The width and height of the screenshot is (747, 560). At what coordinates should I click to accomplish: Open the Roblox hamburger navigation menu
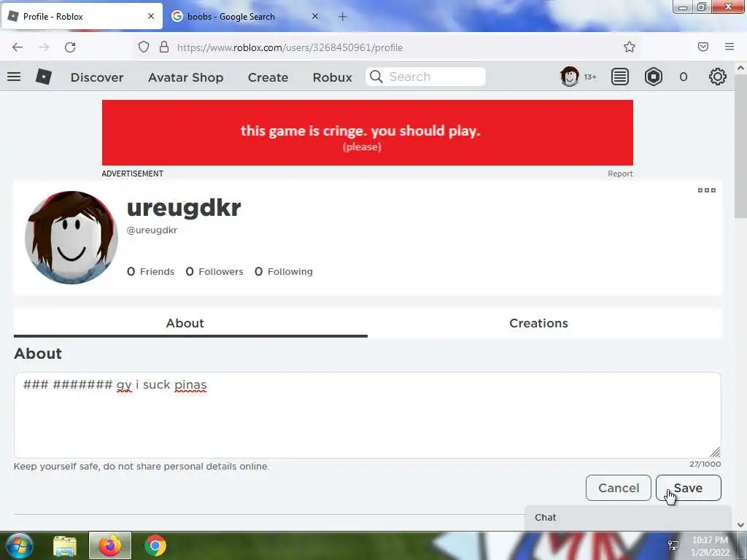(x=14, y=76)
